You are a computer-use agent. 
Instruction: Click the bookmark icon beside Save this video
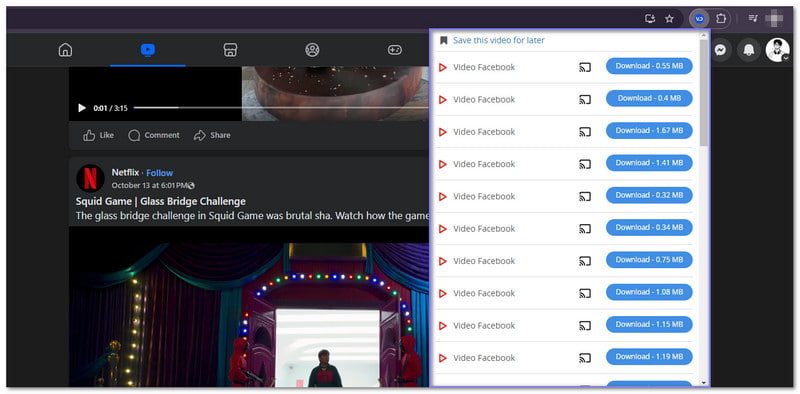443,40
